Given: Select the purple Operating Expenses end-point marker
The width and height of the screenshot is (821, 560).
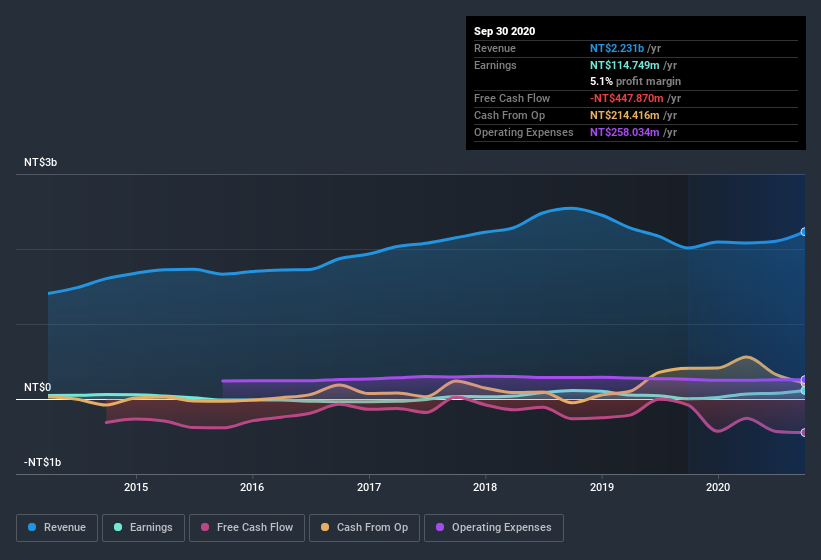Looking at the screenshot, I should (x=804, y=380).
